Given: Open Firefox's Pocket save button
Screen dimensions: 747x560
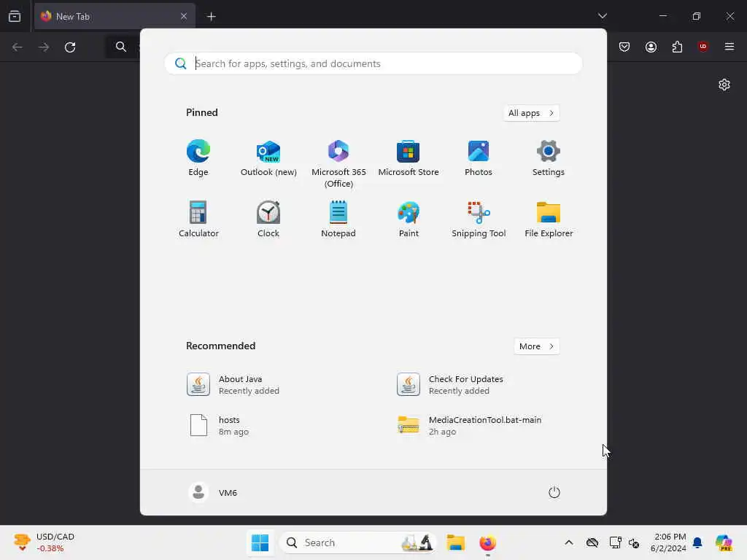Looking at the screenshot, I should click(x=624, y=47).
